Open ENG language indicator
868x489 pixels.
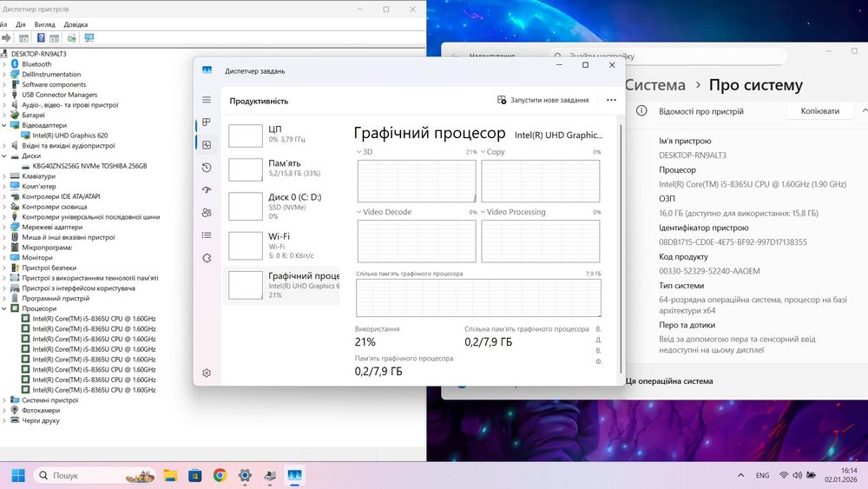tap(762, 475)
